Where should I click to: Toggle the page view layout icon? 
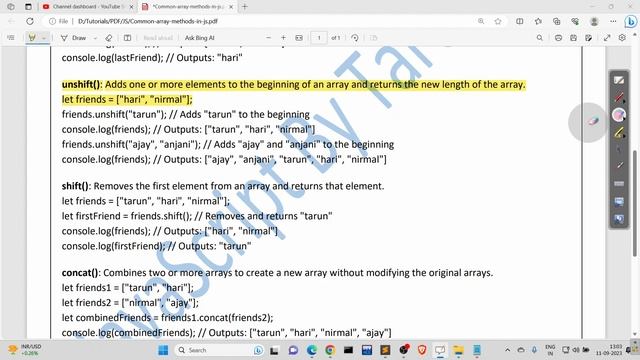127,38
